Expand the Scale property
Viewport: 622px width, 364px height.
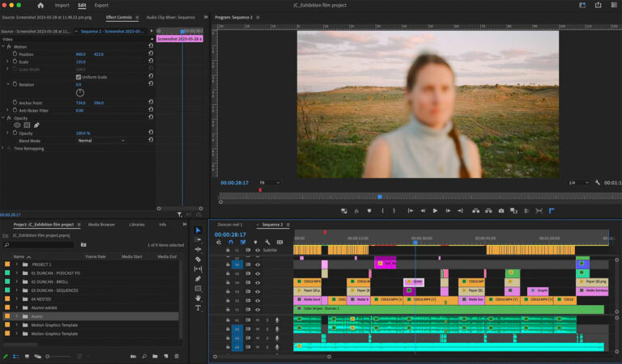[x=7, y=61]
